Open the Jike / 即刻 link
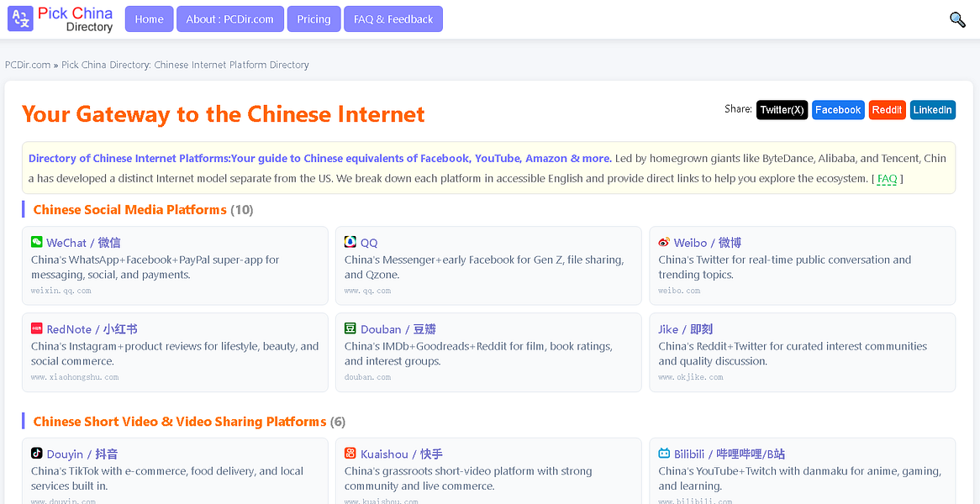The width and height of the screenshot is (980, 504). coord(686,330)
